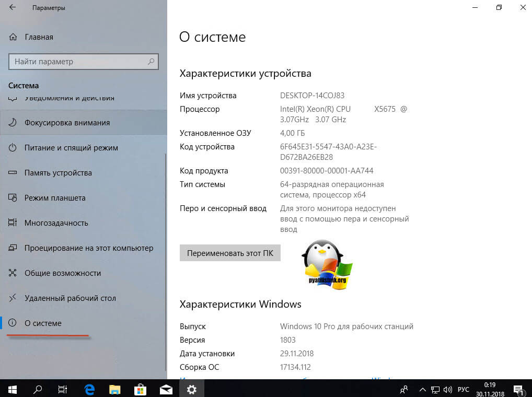Click the remote desktop icon beside Удаленный рабочий стол

13,298
